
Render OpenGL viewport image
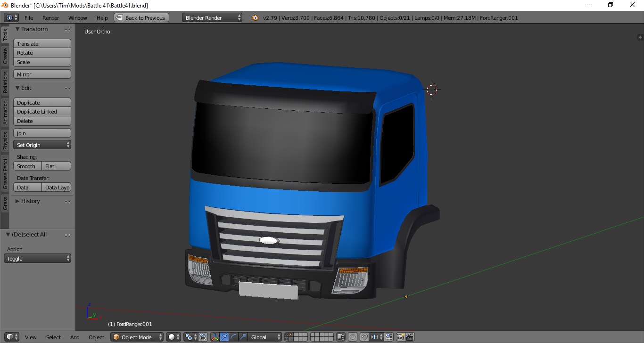(x=400, y=337)
